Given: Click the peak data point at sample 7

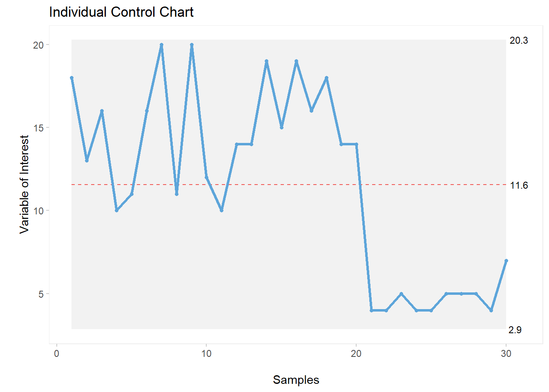Looking at the screenshot, I should pos(161,45).
